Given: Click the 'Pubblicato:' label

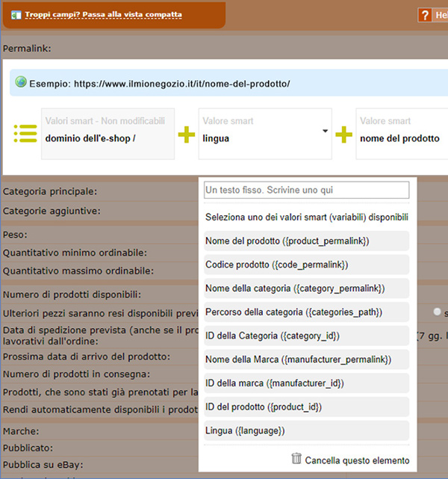Looking at the screenshot, I should point(28,448).
